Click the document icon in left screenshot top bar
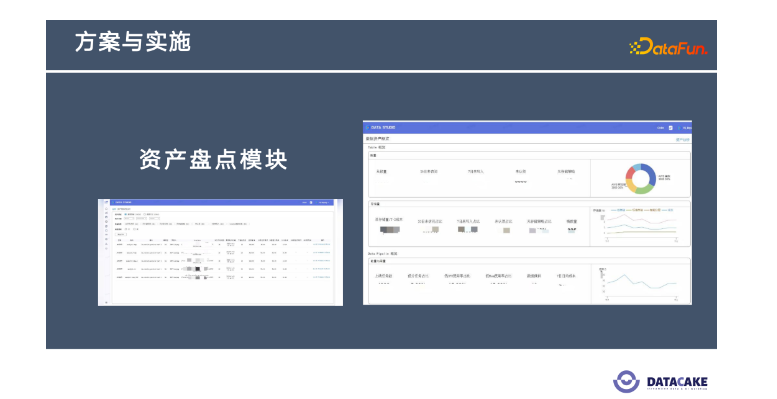 (x=311, y=202)
